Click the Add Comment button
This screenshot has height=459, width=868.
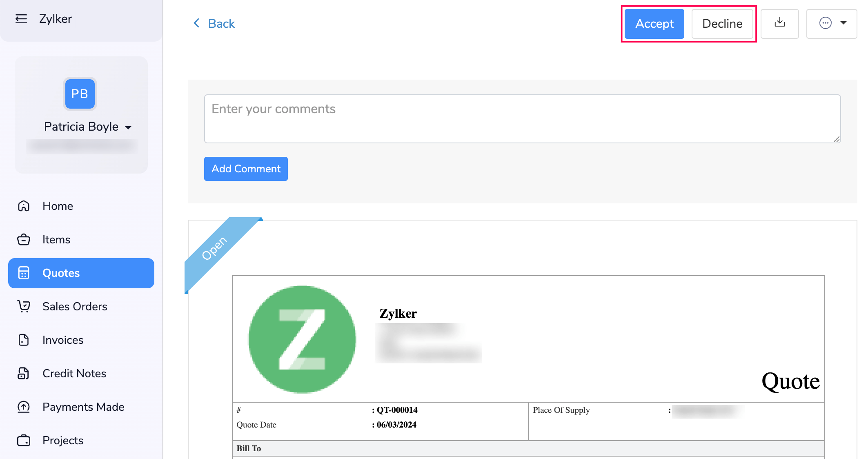[245, 169]
